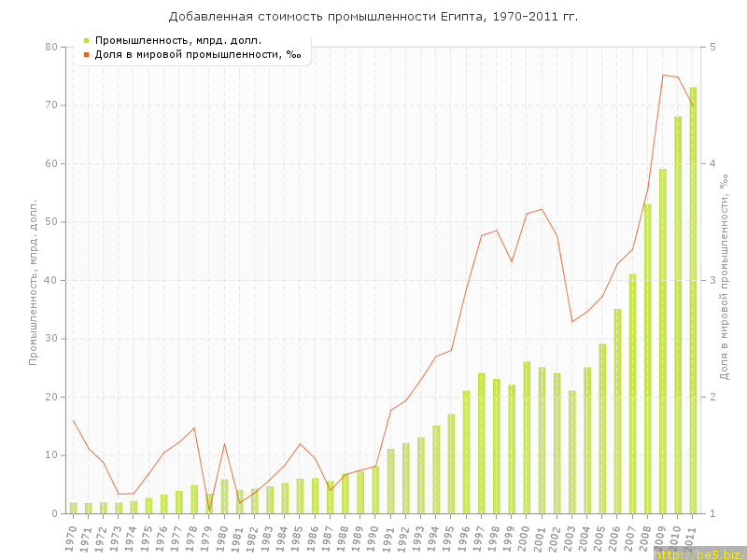Click the orange line peak at 2009
747x560 pixels.
click(x=663, y=75)
